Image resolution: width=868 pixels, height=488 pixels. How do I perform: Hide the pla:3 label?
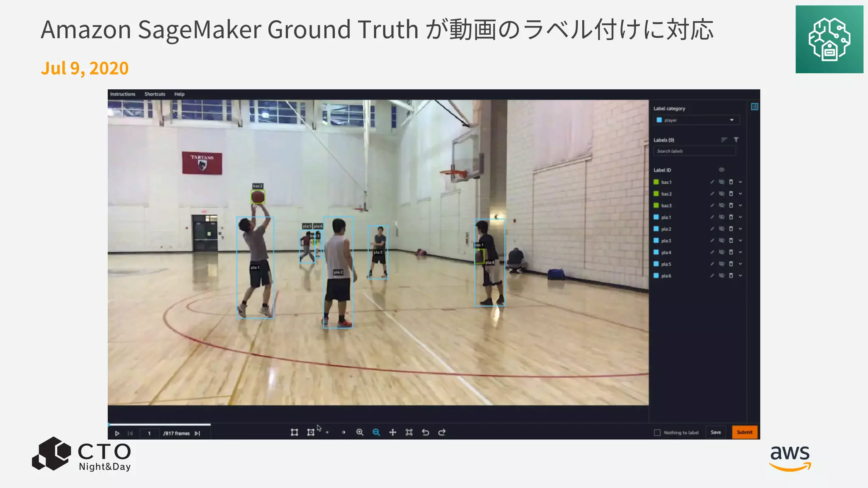[x=721, y=241]
